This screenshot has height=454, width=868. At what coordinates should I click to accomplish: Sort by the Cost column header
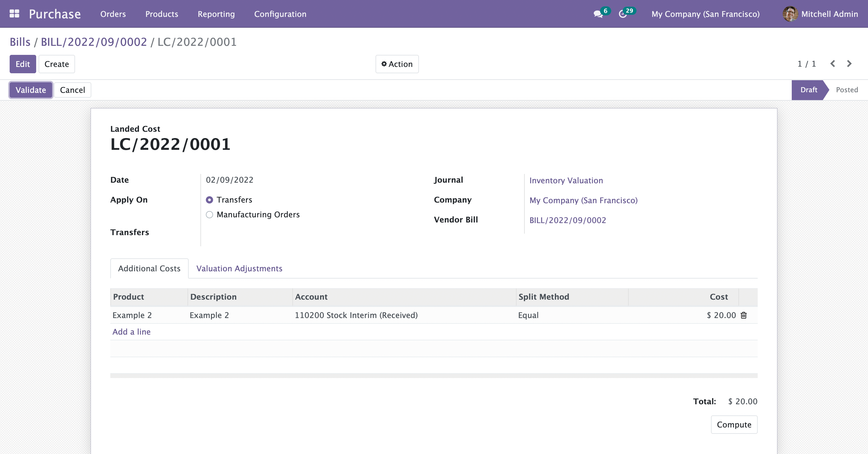(x=719, y=297)
